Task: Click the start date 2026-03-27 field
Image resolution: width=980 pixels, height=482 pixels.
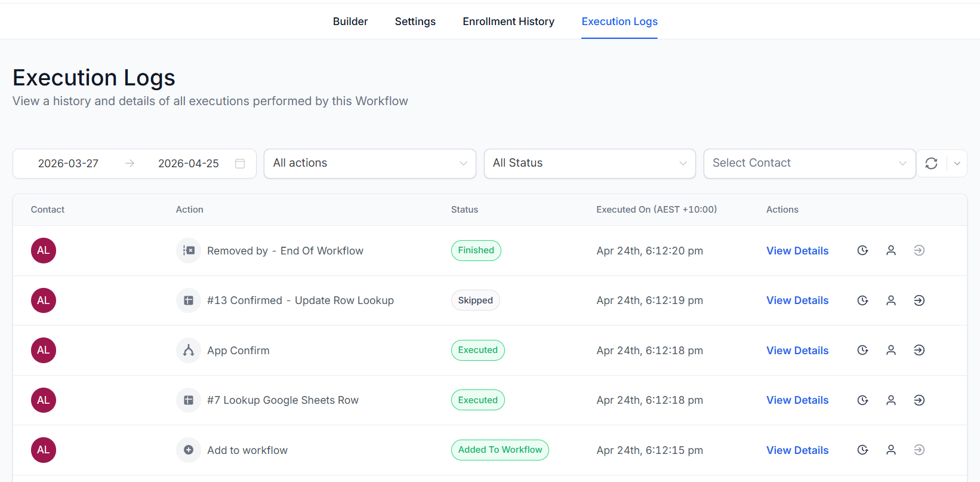Action: [68, 164]
